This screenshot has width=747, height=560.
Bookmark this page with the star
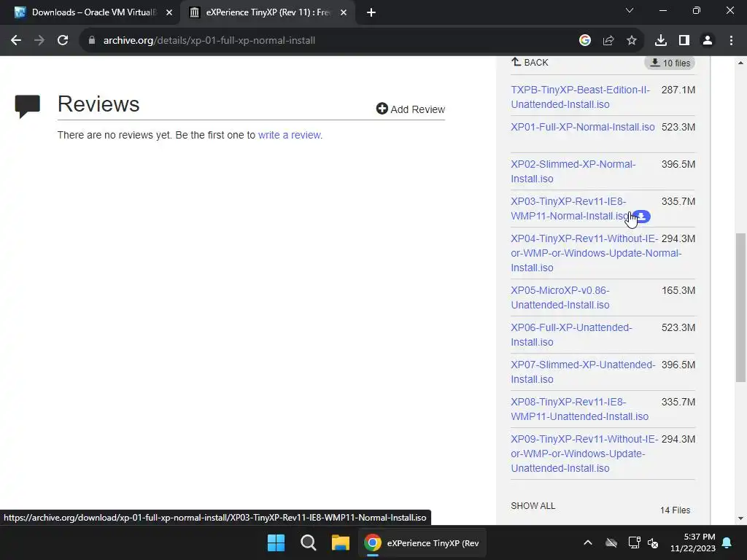[632, 41]
